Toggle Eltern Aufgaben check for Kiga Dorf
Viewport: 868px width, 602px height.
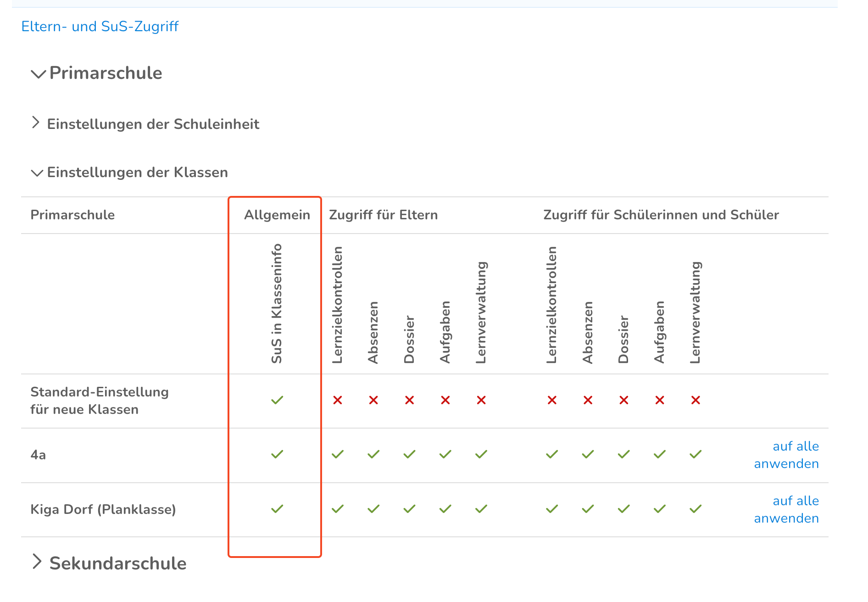point(445,509)
